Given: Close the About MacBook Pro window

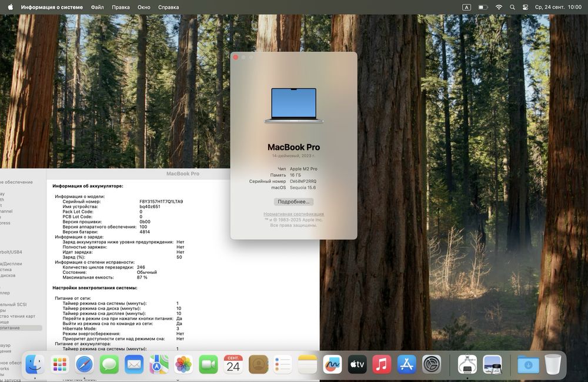Looking at the screenshot, I should (236, 58).
